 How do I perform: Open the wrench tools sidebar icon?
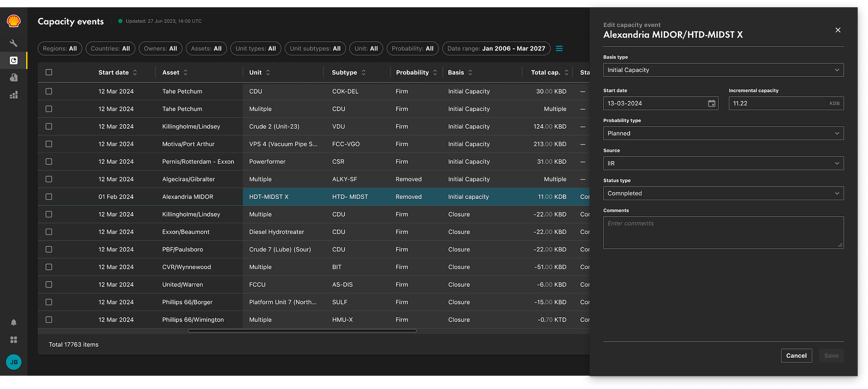[14, 43]
